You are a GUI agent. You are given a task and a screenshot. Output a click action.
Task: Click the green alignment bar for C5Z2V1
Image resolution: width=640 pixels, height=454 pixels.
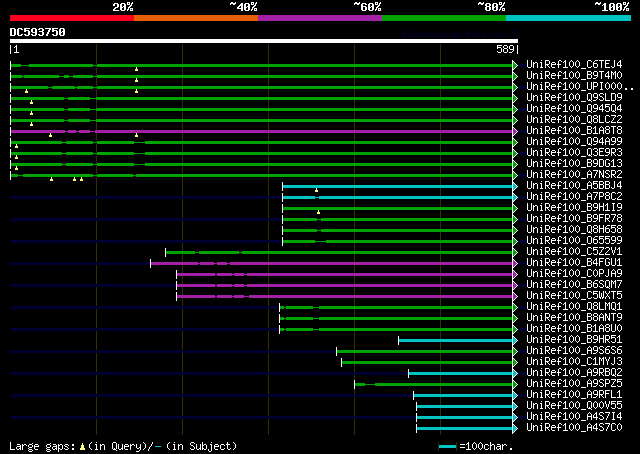[x=340, y=253]
